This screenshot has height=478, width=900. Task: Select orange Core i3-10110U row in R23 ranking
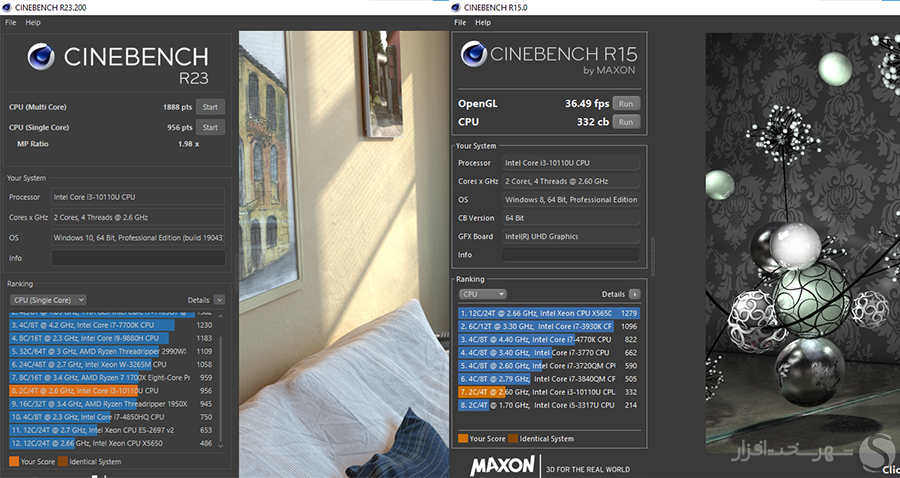112,391
